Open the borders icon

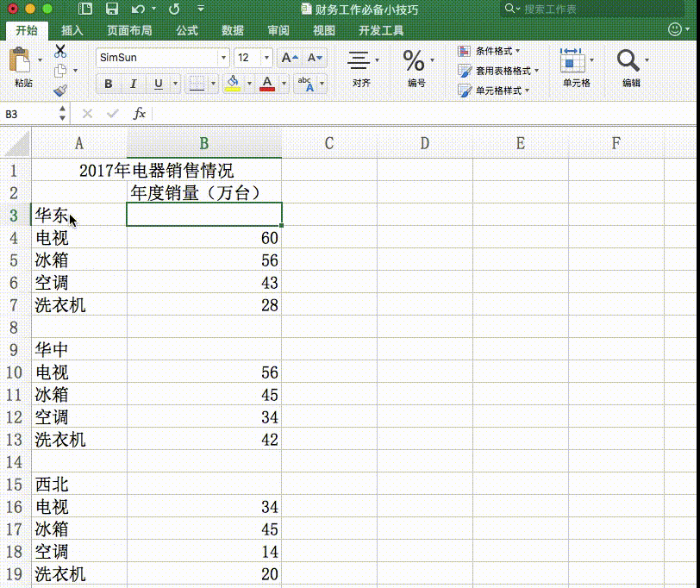click(197, 84)
